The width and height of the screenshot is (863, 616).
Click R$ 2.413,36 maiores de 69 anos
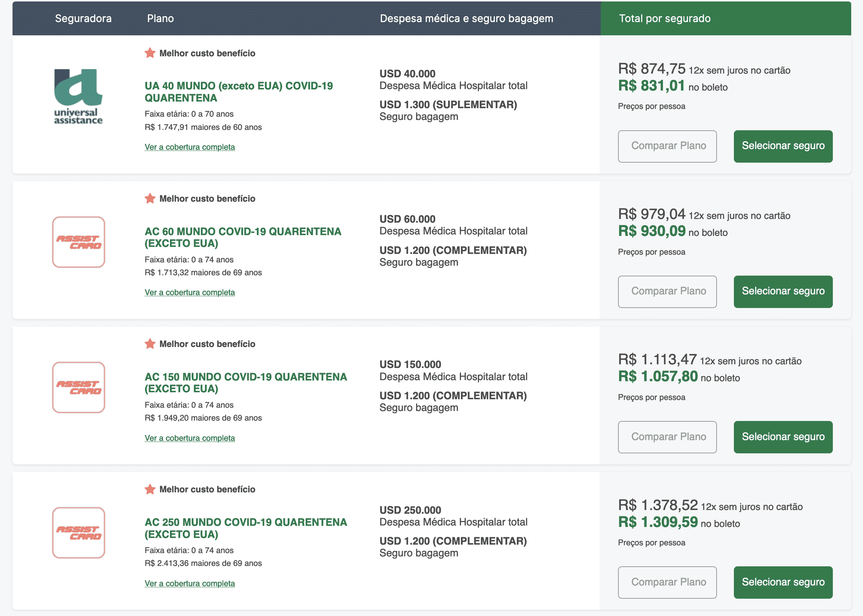coord(203,563)
